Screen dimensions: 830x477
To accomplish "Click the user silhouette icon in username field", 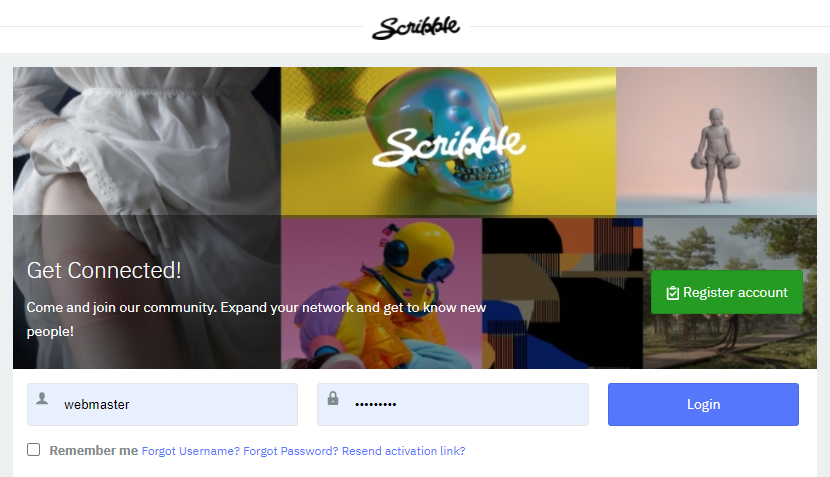I will tap(42, 399).
